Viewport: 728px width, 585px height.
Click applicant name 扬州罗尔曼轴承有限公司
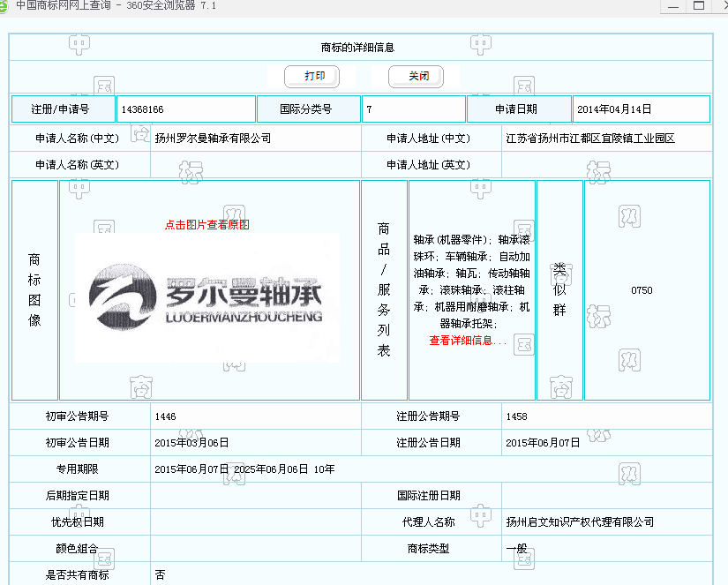pos(213,139)
